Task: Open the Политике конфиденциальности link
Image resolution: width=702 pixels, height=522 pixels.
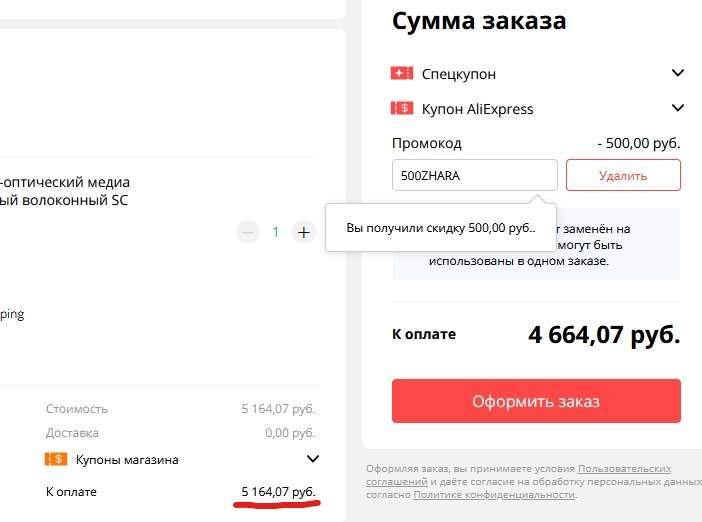Action: click(x=494, y=495)
